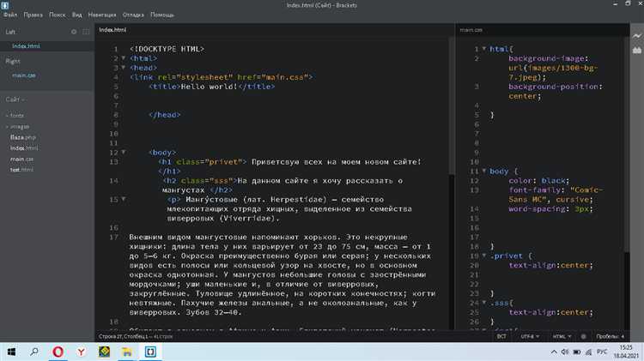Open working files settings gear icon
644x361 pixels.
73,32
